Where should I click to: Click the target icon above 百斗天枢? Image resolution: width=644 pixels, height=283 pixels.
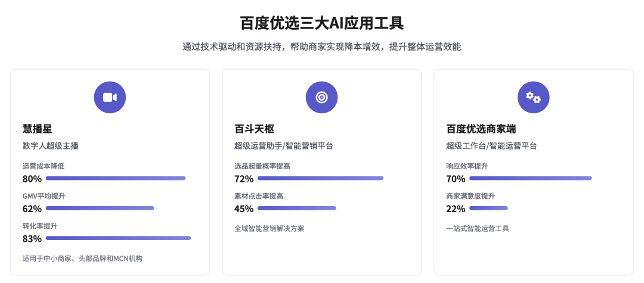[x=321, y=97]
